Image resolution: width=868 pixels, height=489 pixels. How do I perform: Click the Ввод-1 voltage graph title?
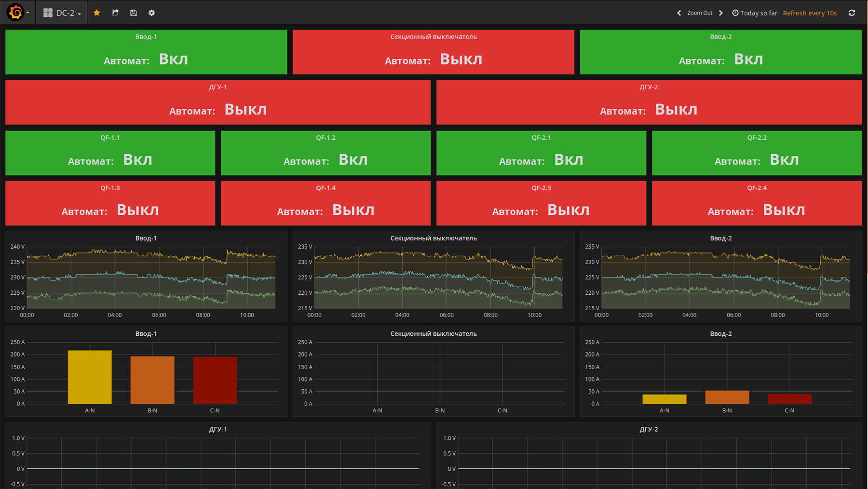[x=146, y=238]
